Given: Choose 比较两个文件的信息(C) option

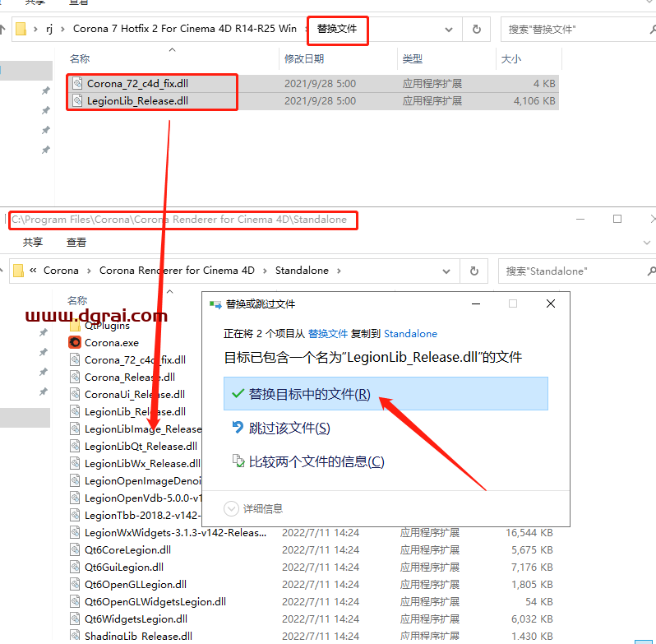Looking at the screenshot, I should (x=316, y=461).
